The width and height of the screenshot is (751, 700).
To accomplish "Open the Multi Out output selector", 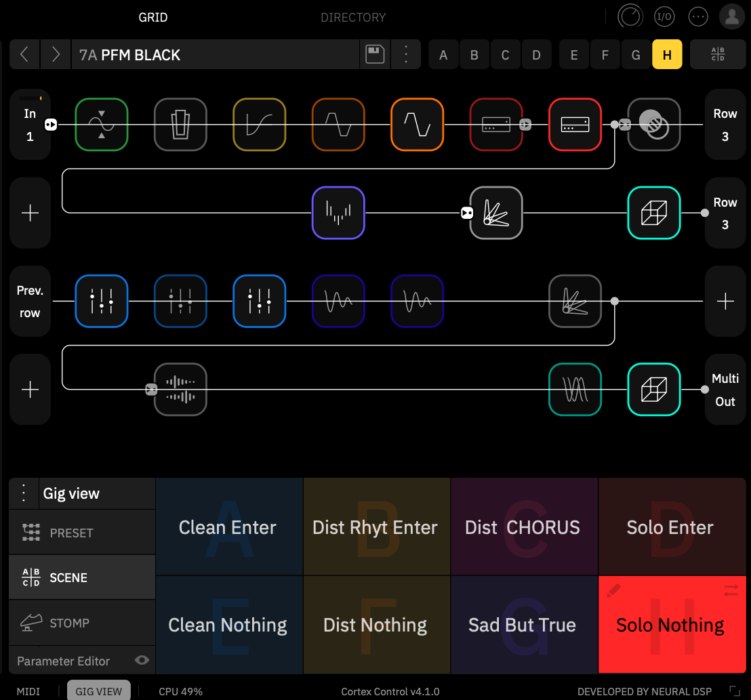I will tap(725, 389).
